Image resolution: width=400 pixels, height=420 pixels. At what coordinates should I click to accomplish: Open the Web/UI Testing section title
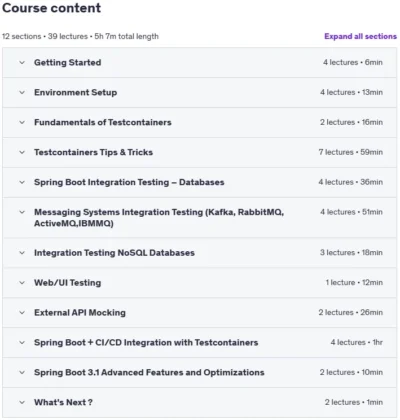point(68,283)
